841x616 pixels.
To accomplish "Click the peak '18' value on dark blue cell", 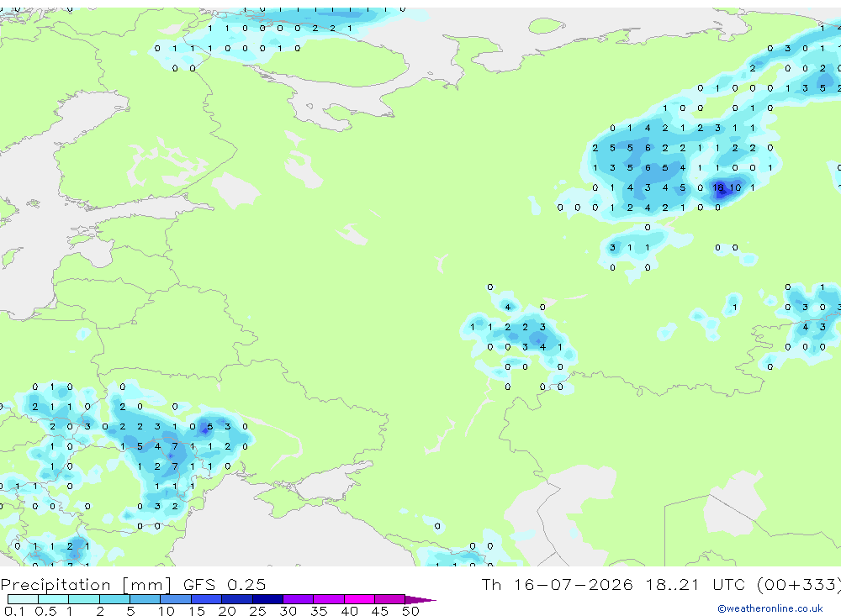I will [x=718, y=187].
